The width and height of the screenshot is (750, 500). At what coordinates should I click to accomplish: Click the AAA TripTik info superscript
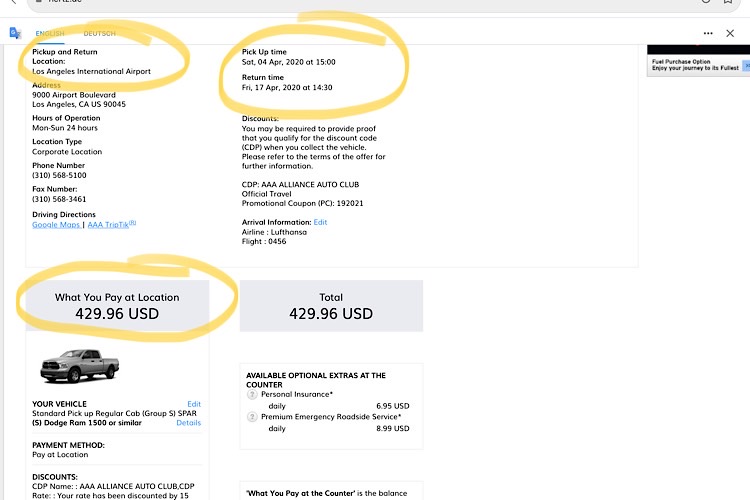tap(131, 222)
